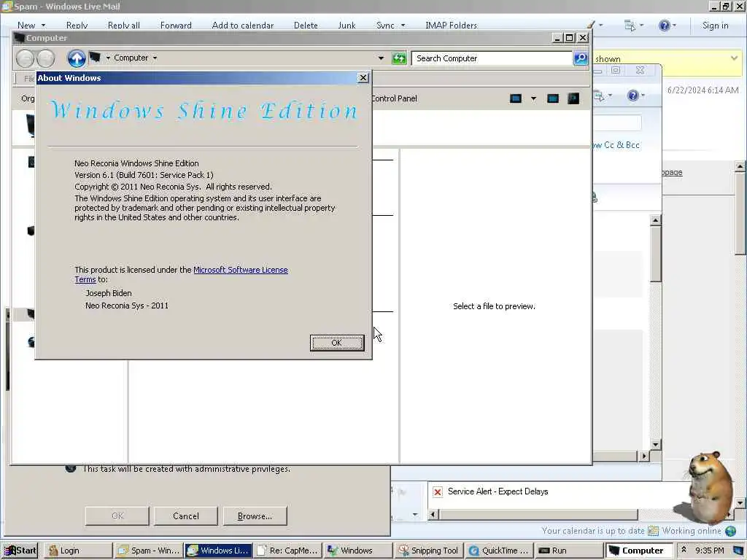The height and width of the screenshot is (560, 747).
Task: Collapse the yellow info bar chevron
Action: pos(734,58)
